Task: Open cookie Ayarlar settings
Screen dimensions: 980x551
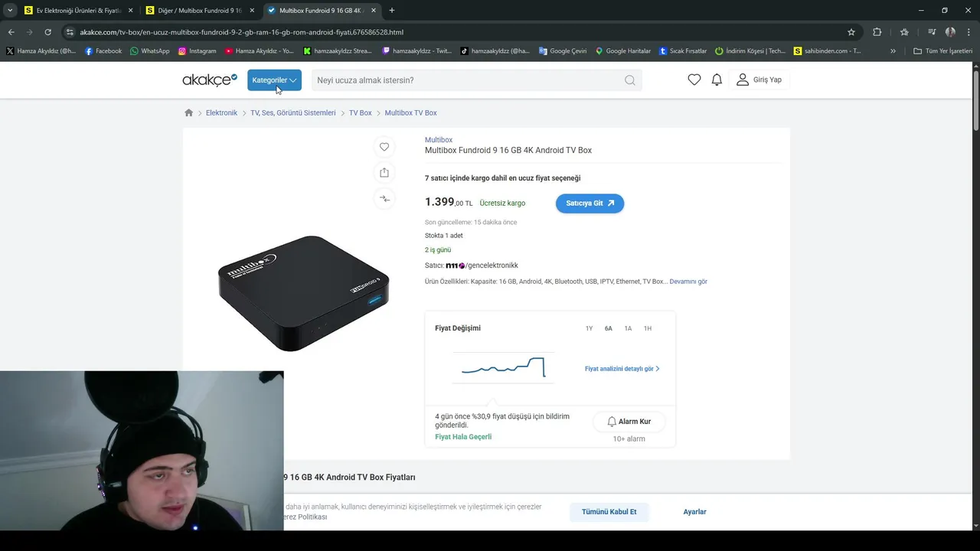Action: [x=694, y=512]
